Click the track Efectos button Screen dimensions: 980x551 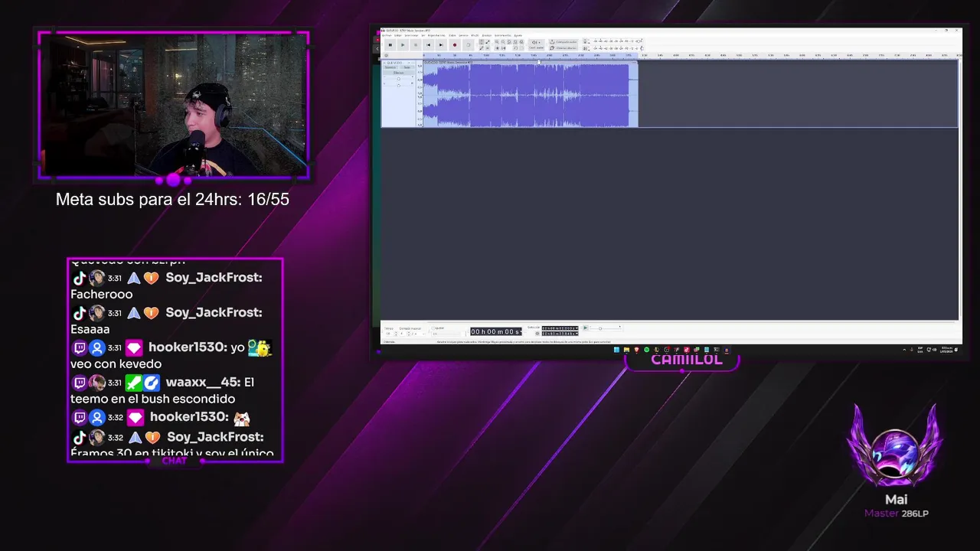click(x=398, y=73)
